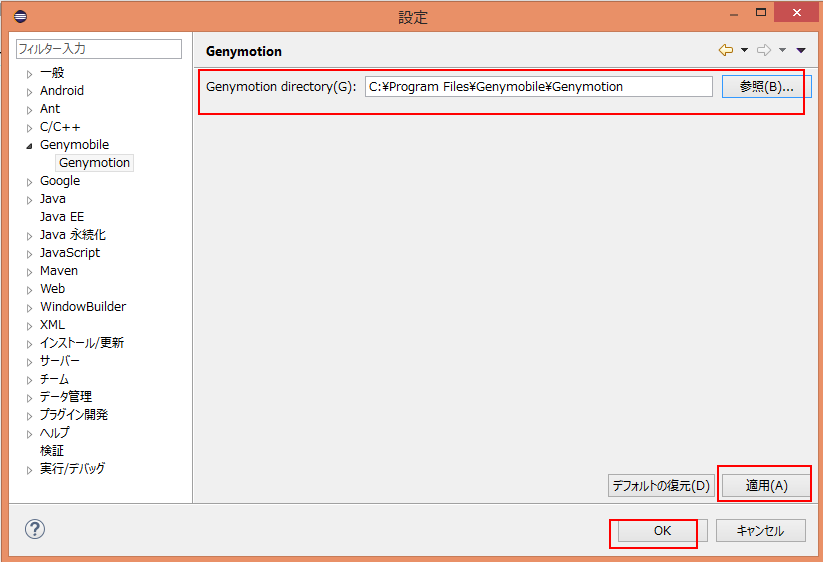Focus the Genymotion directory path field
The height and width of the screenshot is (562, 823).
point(538,87)
